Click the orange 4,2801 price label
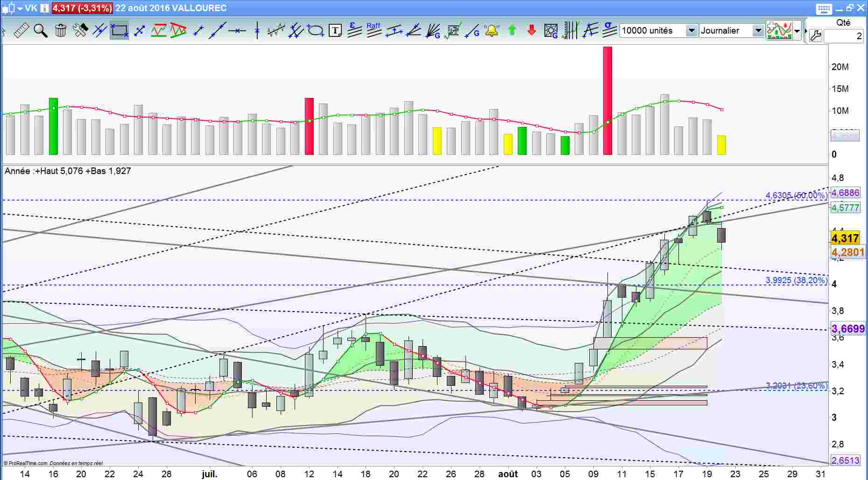 coord(848,252)
